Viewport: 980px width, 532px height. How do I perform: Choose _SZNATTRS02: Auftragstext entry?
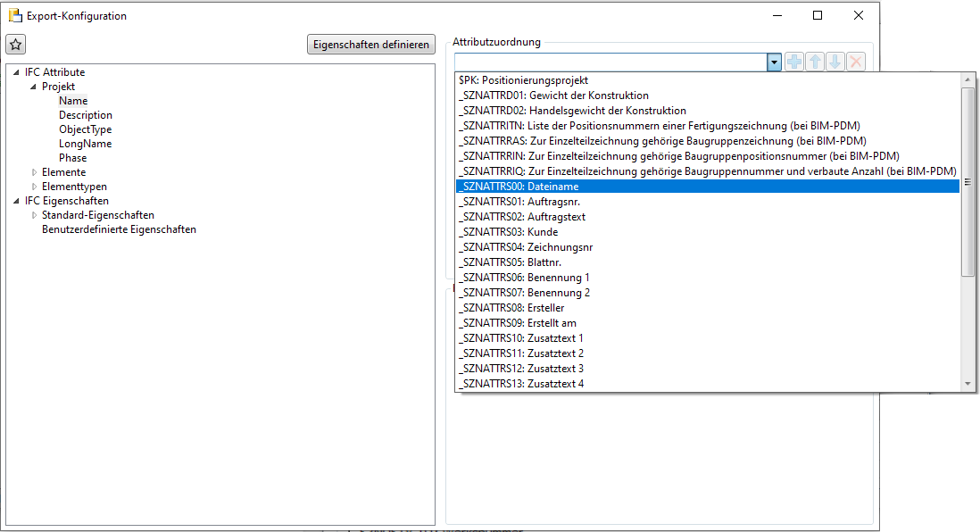(708, 217)
